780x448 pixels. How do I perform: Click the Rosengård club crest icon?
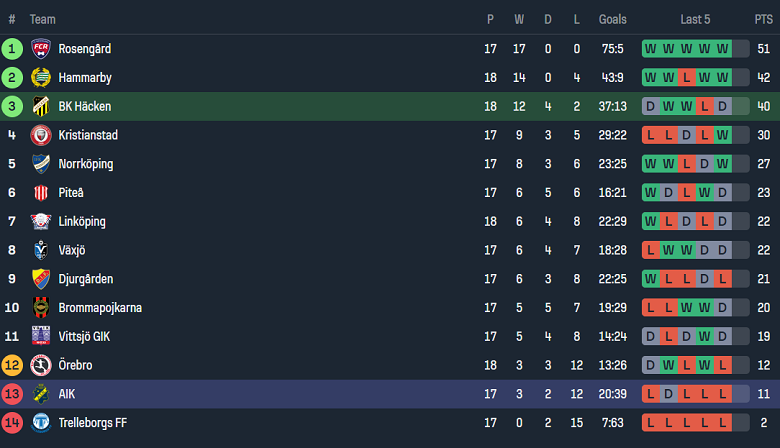tap(41, 48)
